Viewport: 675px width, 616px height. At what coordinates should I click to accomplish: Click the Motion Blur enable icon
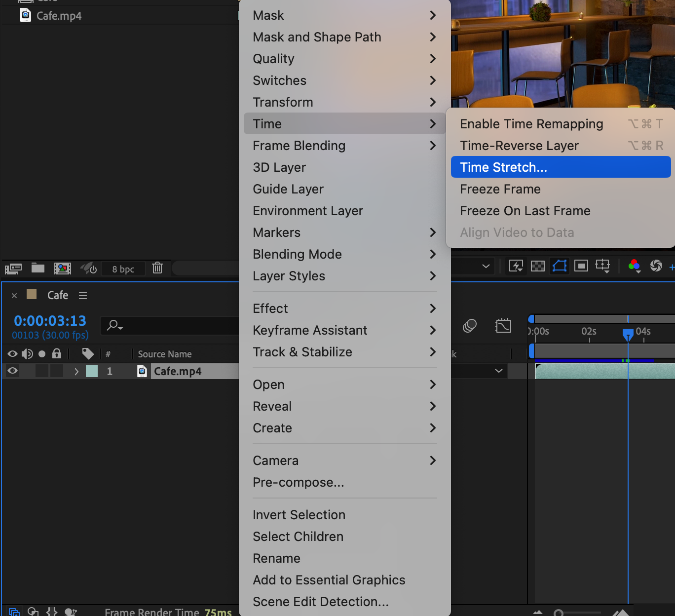470,326
